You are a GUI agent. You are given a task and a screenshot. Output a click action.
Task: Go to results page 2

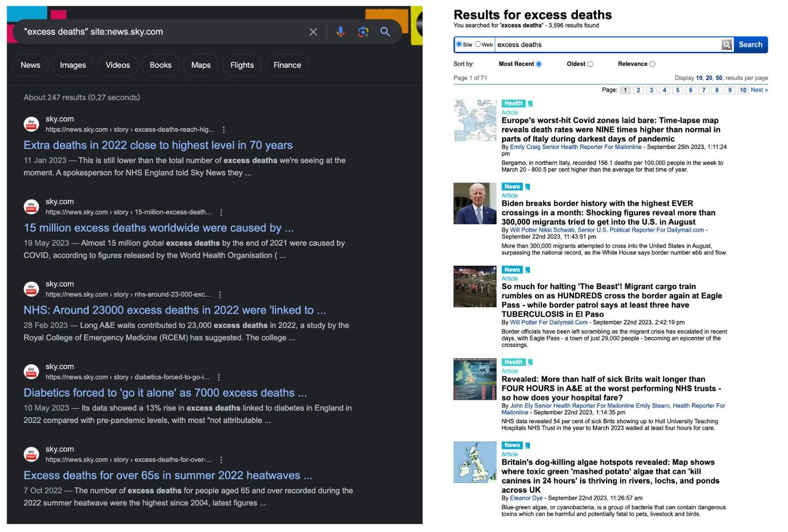pos(638,91)
